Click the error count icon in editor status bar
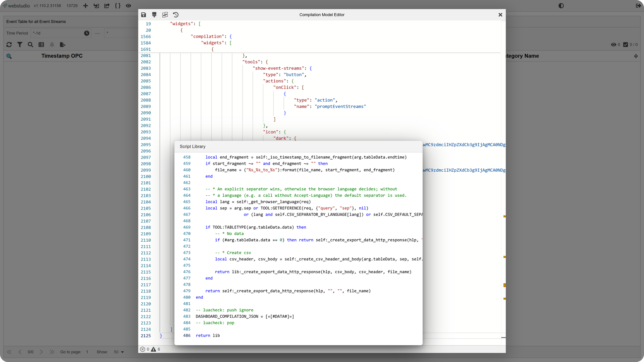 (143, 349)
